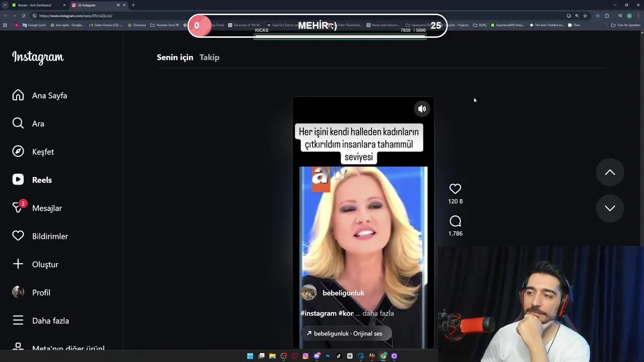Bookmark this page with star icon
644x362 pixels.
[x=585, y=16]
